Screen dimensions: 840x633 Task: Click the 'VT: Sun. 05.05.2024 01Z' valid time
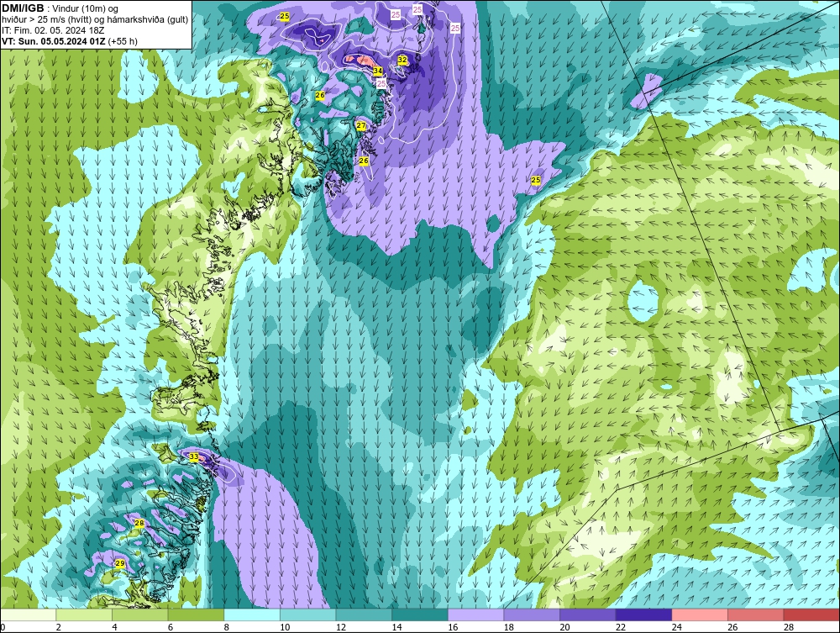point(54,41)
